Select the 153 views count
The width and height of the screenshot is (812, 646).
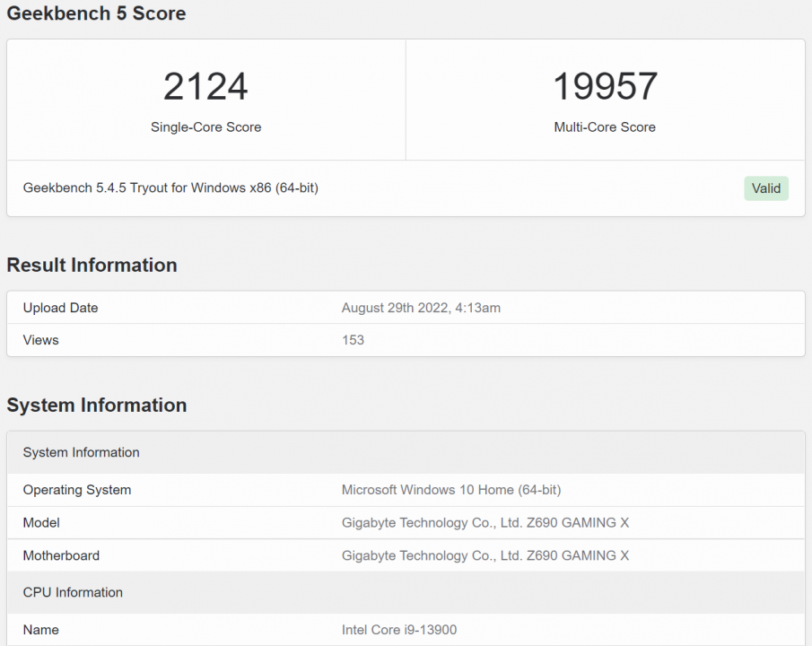click(x=353, y=340)
